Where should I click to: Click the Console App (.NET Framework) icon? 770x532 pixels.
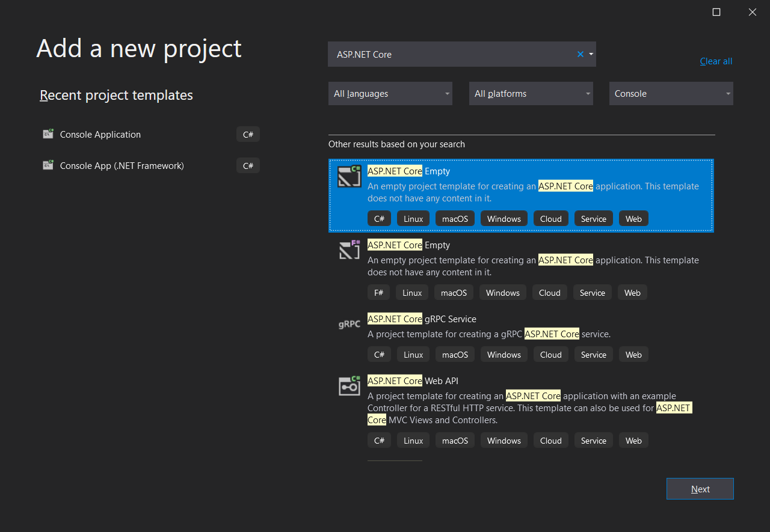coord(48,165)
